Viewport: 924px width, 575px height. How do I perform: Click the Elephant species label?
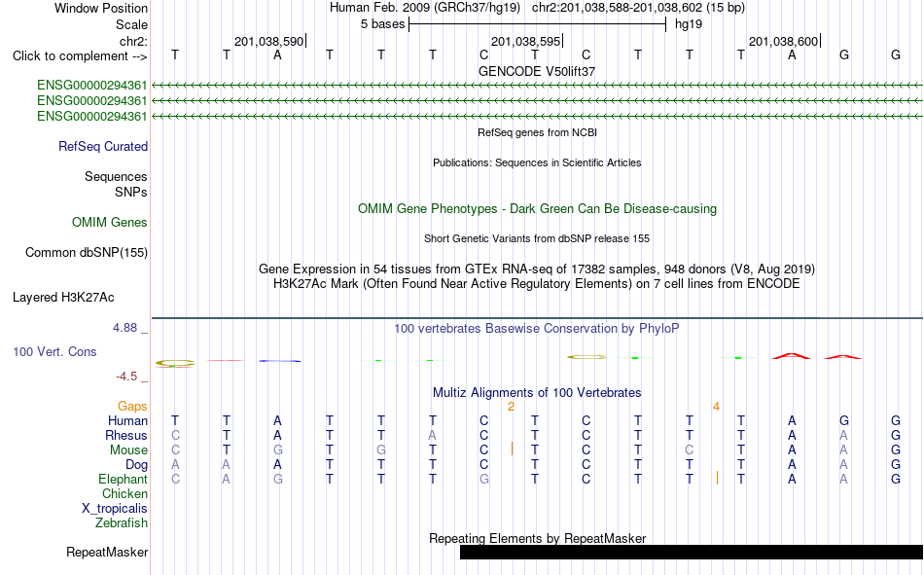124,479
